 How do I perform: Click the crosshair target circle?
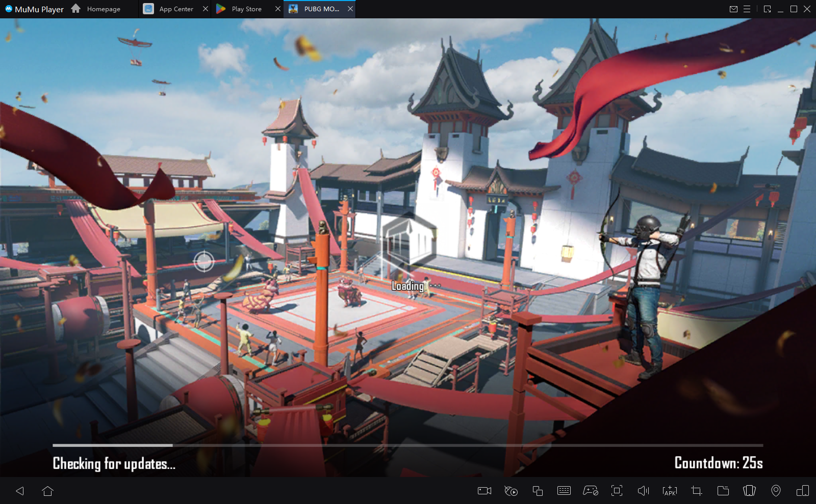coord(203,261)
